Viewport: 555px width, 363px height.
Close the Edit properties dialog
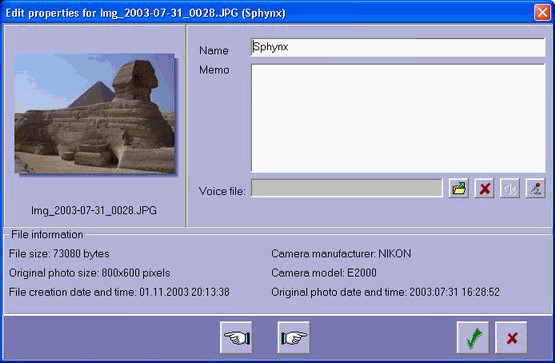[x=542, y=12]
